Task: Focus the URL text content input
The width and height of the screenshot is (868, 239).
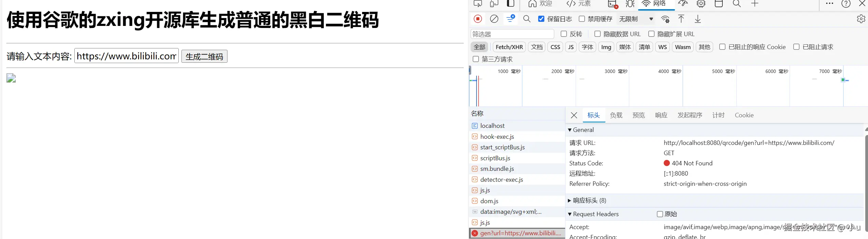Action: [127, 56]
